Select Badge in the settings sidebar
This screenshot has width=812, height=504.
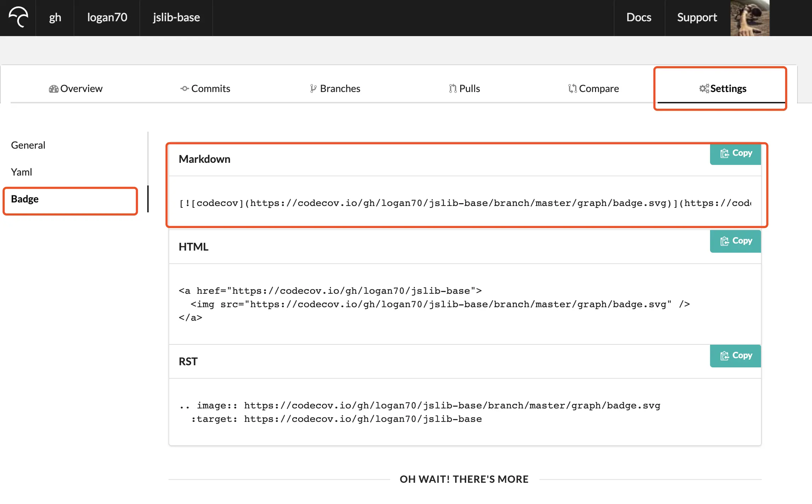pyautogui.click(x=25, y=199)
